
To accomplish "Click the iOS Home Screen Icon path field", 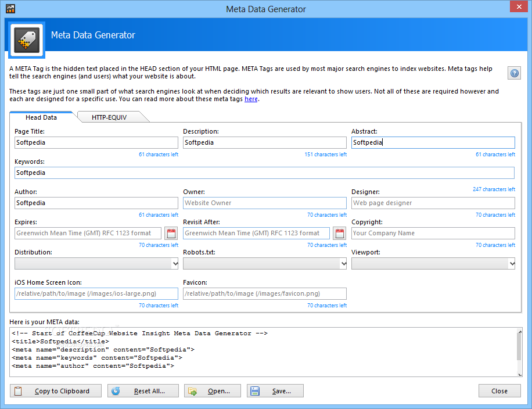I will [96, 293].
